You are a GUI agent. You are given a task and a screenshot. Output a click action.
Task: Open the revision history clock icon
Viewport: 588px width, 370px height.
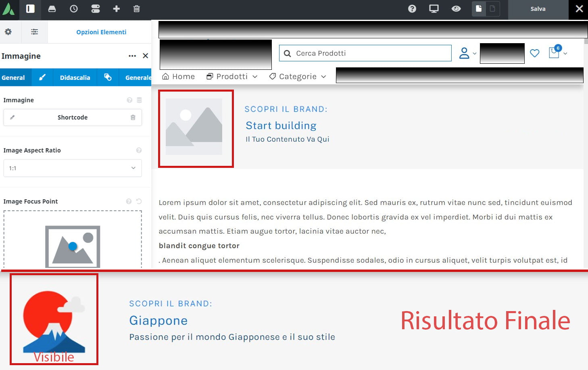coord(73,8)
